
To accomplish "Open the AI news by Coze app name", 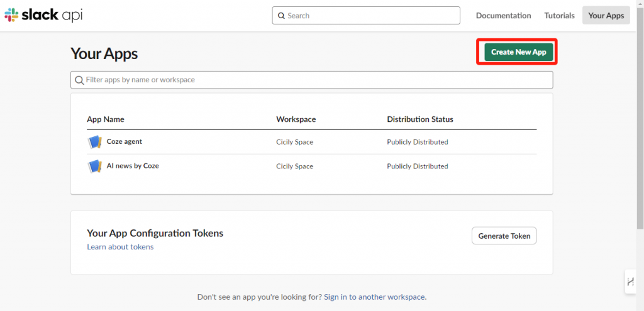I will (x=133, y=166).
